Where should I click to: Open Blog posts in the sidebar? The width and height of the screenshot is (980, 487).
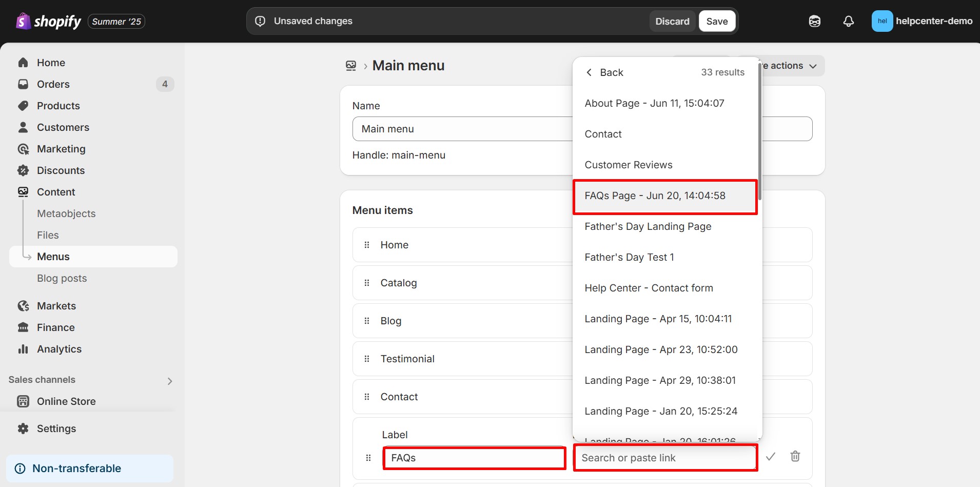[x=62, y=278]
